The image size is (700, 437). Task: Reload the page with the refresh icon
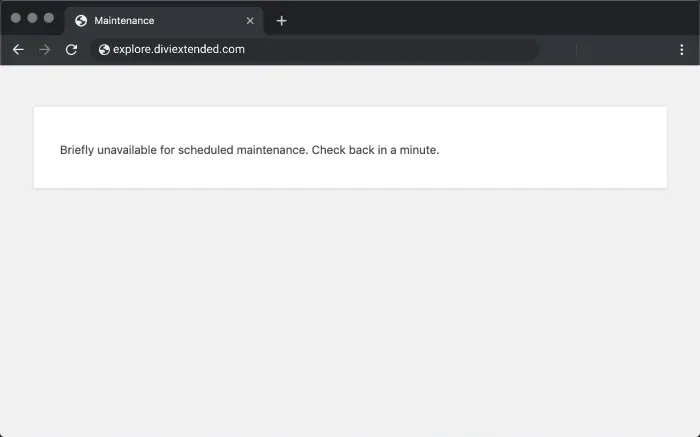point(71,50)
